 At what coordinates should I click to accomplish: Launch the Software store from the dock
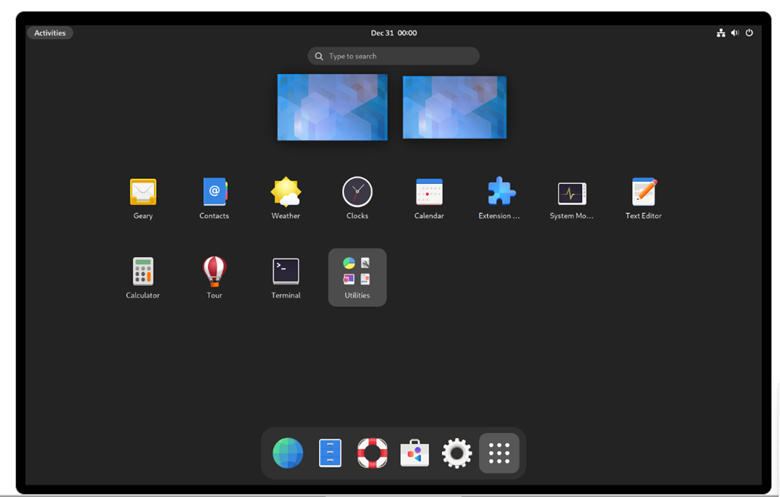coord(414,453)
